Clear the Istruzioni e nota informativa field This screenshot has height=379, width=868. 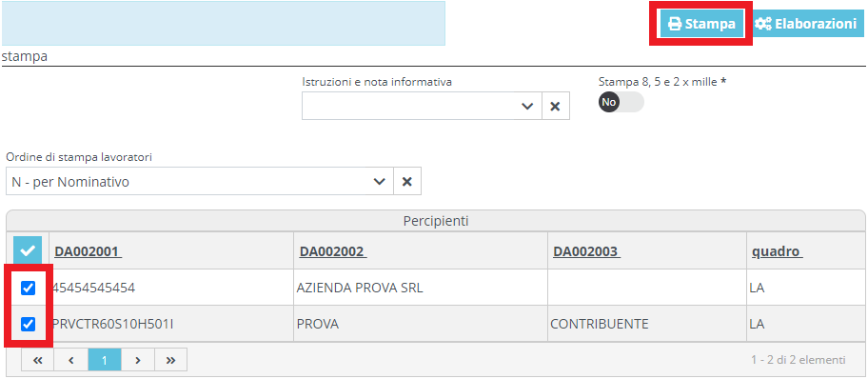(x=555, y=106)
